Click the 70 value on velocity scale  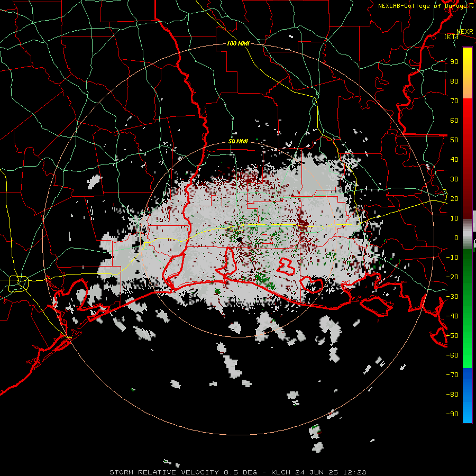tap(454, 101)
